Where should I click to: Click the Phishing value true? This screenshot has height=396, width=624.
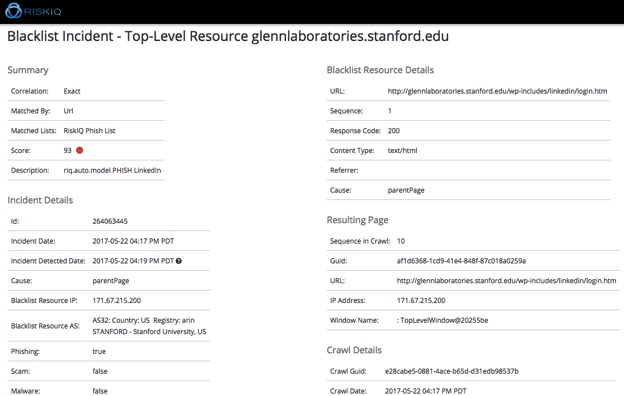[x=99, y=351]
